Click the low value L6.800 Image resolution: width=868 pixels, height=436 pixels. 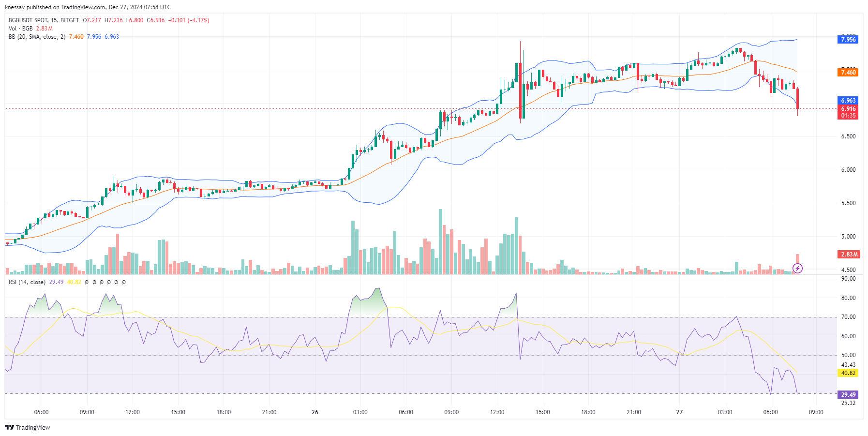click(x=135, y=20)
